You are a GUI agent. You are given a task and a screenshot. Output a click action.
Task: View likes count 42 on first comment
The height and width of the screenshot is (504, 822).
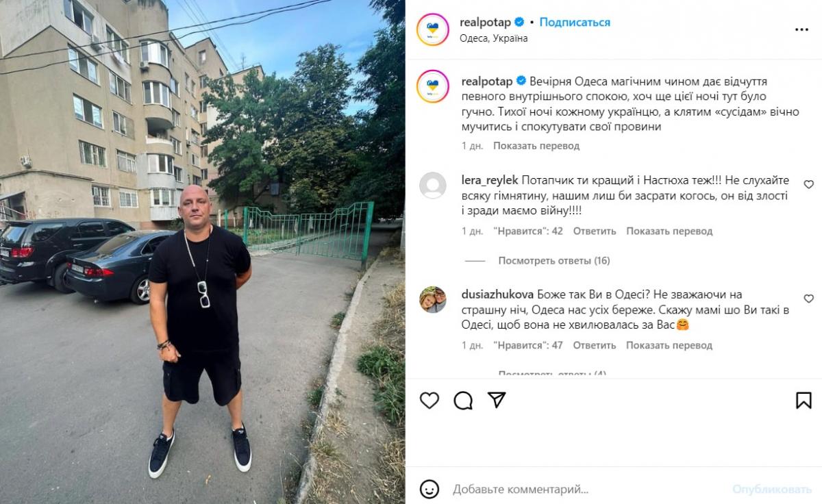[x=527, y=231]
